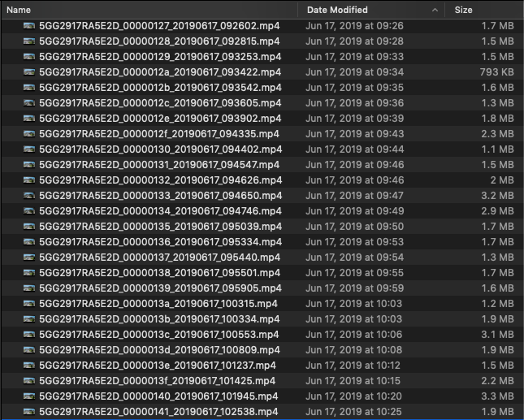Viewport: 524px width, 420px height.
Task: Select file name 5GG2917RA5E2D_0000012b_20190617_093542.mp4
Action: click(x=160, y=88)
